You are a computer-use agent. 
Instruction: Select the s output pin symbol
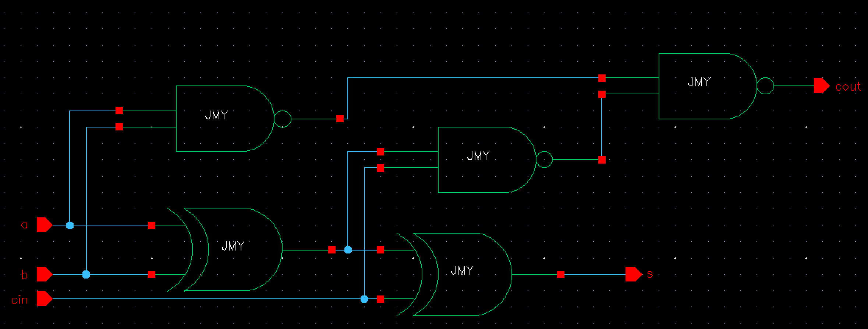tap(634, 274)
